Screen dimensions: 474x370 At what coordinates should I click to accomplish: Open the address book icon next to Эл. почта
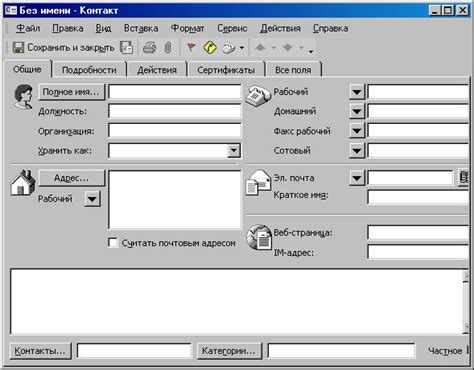[x=464, y=177]
